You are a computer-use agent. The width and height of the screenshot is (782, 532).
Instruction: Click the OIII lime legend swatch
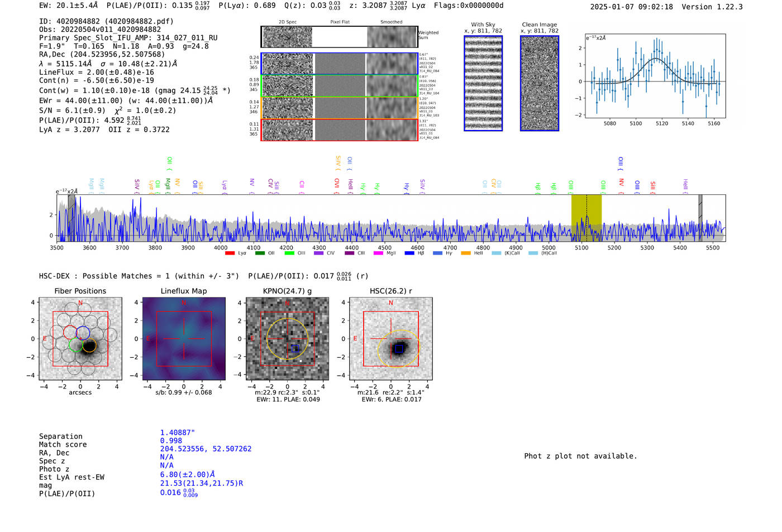click(x=289, y=253)
